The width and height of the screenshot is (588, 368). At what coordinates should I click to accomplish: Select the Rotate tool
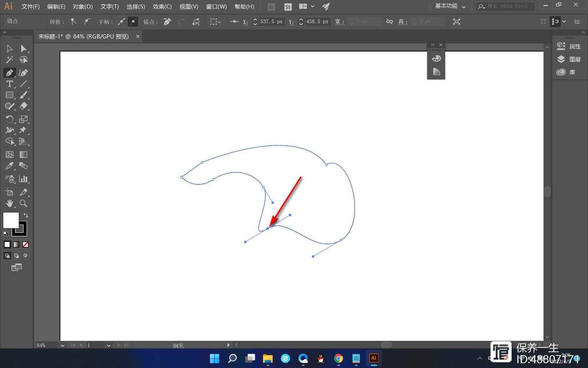10,119
